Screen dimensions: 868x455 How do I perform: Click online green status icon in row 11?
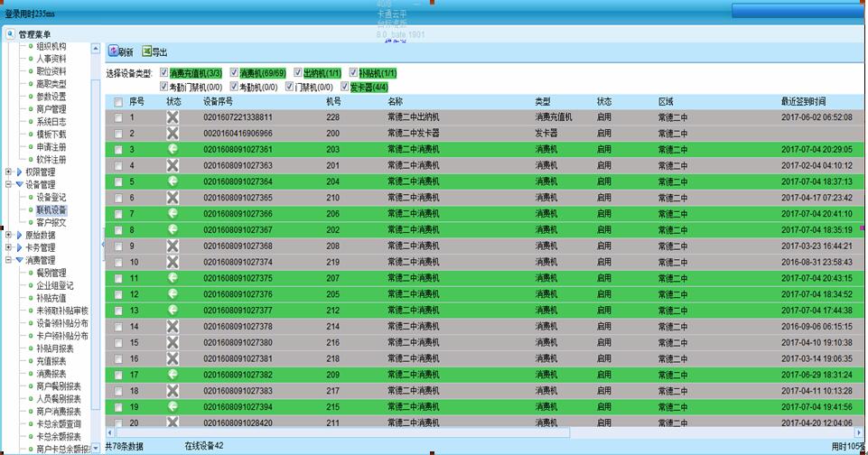[x=173, y=277]
